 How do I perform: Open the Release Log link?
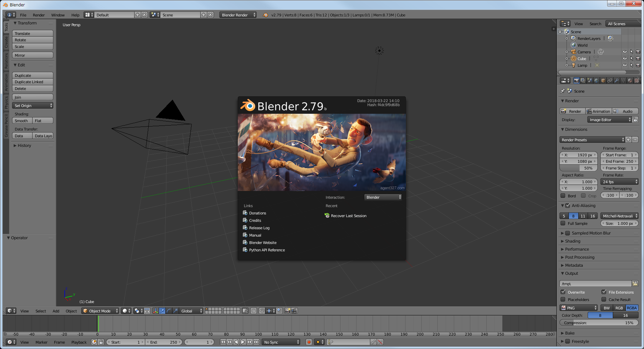pos(259,228)
